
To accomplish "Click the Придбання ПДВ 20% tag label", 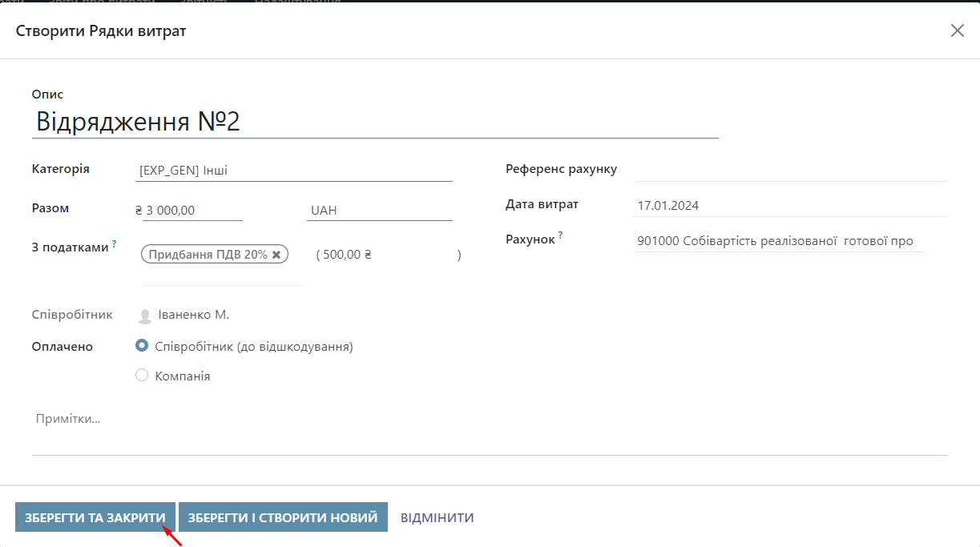I will point(208,255).
